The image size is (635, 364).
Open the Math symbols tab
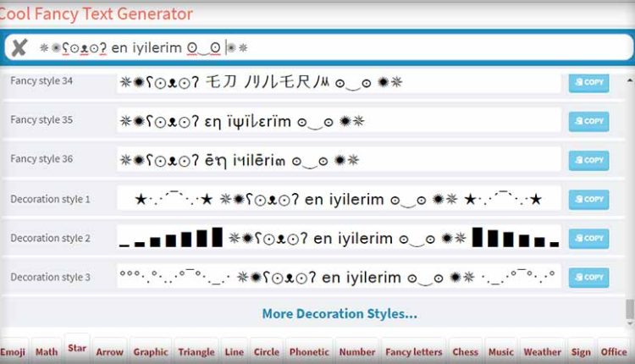tap(47, 352)
